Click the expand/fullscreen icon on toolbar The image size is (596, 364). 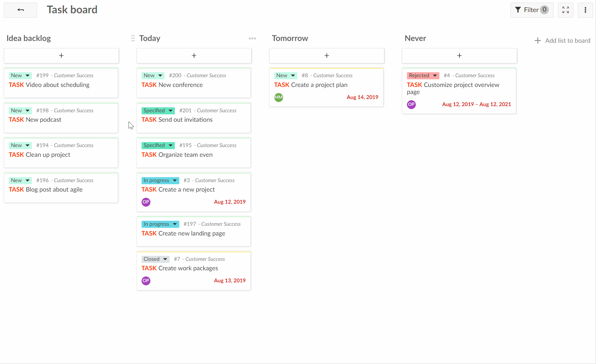tap(565, 9)
